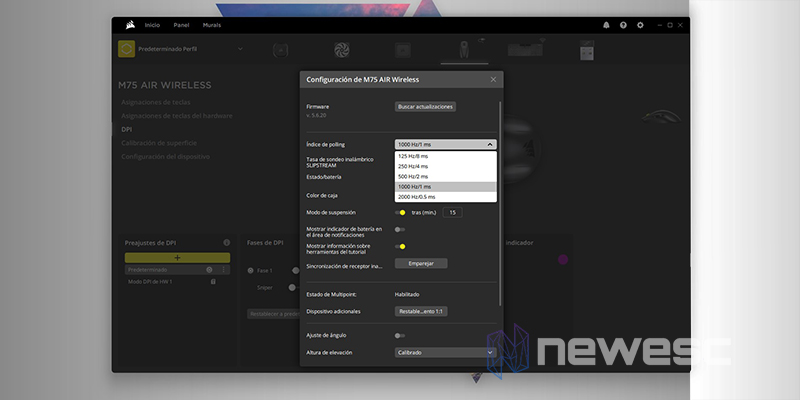800x400 pixels.
Task: Open iCUE settings gear icon
Action: pyautogui.click(x=640, y=25)
